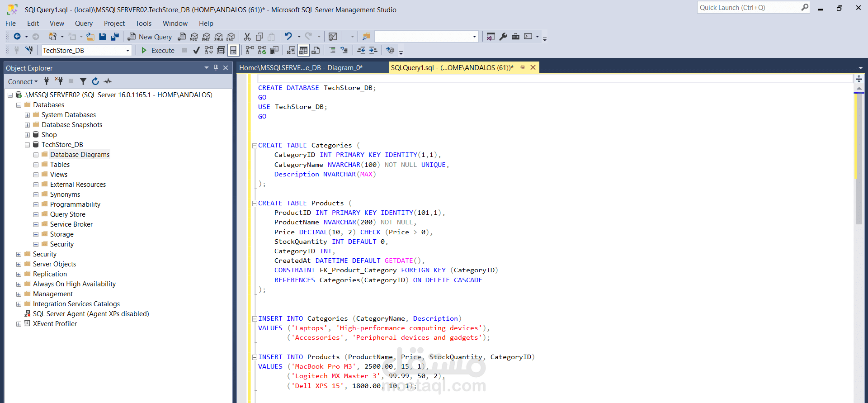Expand the Tables folder

click(36, 165)
